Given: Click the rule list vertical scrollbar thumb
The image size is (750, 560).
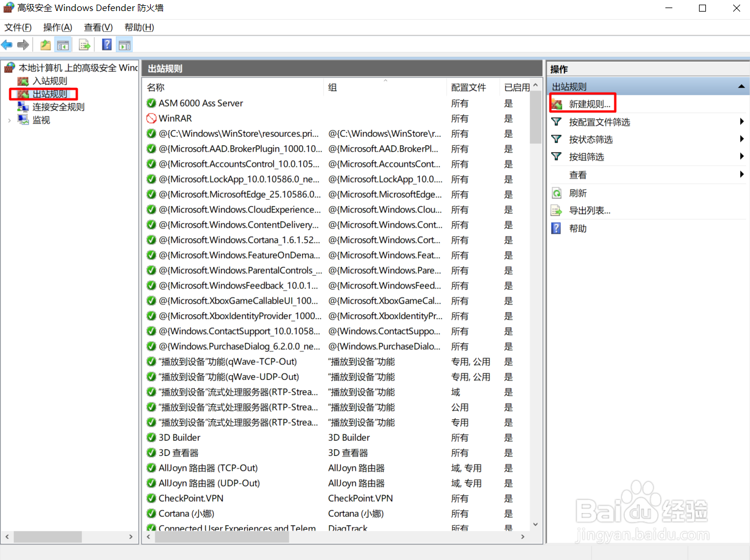Looking at the screenshot, I should tap(536, 118).
